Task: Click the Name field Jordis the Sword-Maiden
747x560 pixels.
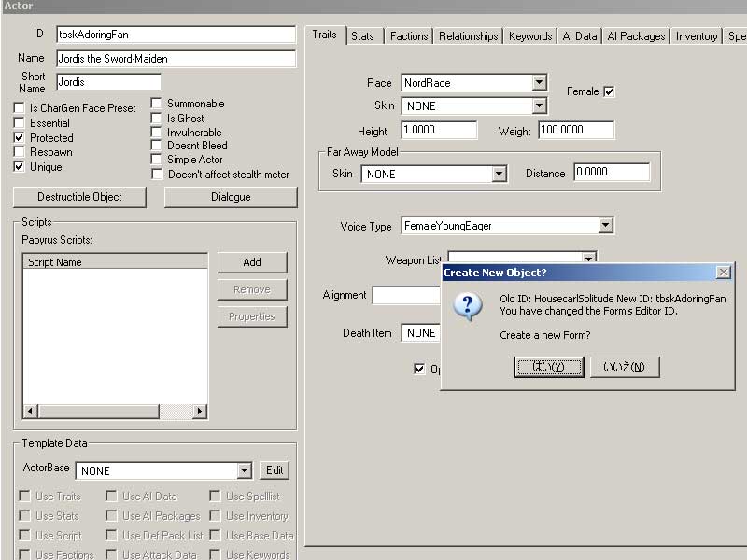Action: (x=176, y=59)
